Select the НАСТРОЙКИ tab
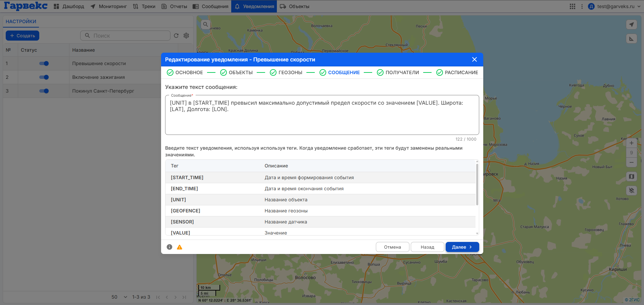The height and width of the screenshot is (305, 644). (21, 21)
